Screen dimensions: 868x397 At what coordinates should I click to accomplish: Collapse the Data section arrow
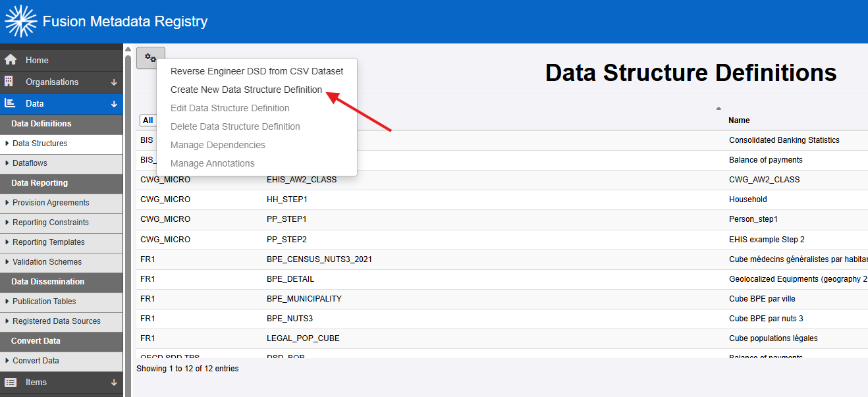click(114, 104)
